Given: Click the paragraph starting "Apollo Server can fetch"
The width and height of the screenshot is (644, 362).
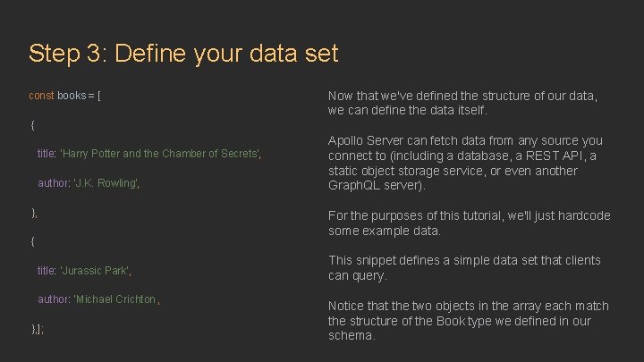Looking at the screenshot, I should pos(465,164).
